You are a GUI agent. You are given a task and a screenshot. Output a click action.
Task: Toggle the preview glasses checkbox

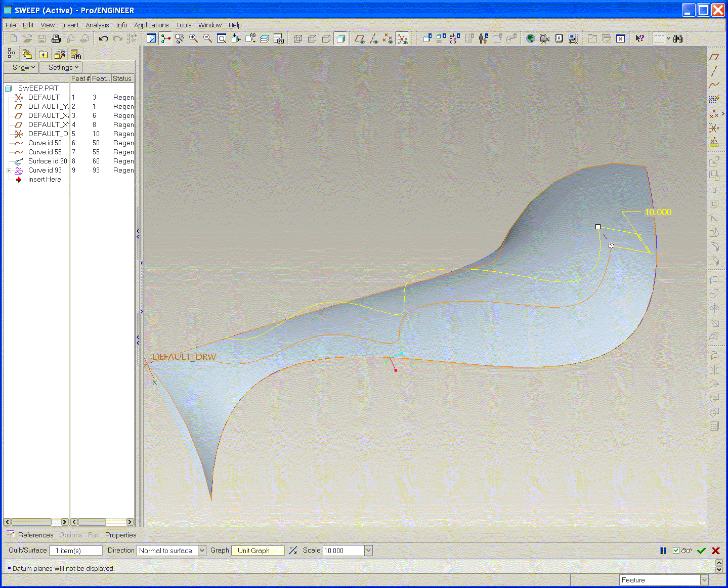[676, 551]
